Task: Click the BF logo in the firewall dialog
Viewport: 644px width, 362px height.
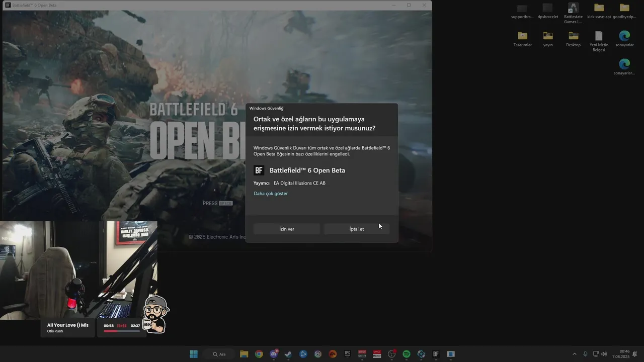Action: coord(259,170)
